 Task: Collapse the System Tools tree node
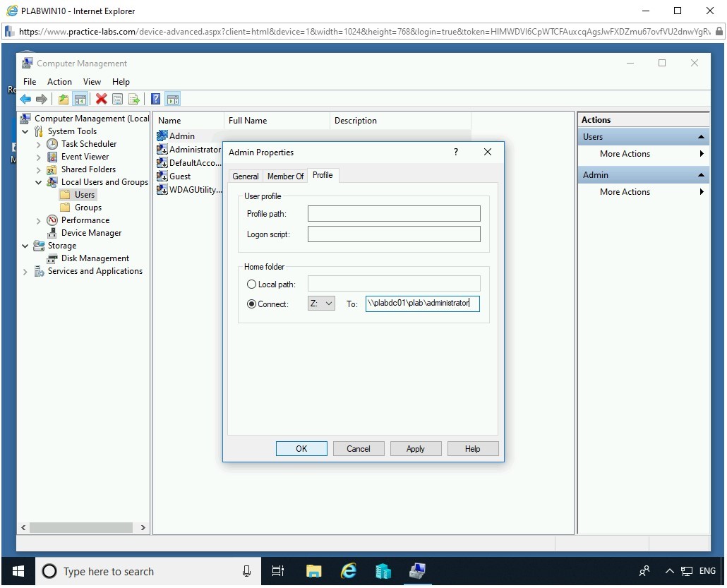click(x=25, y=132)
